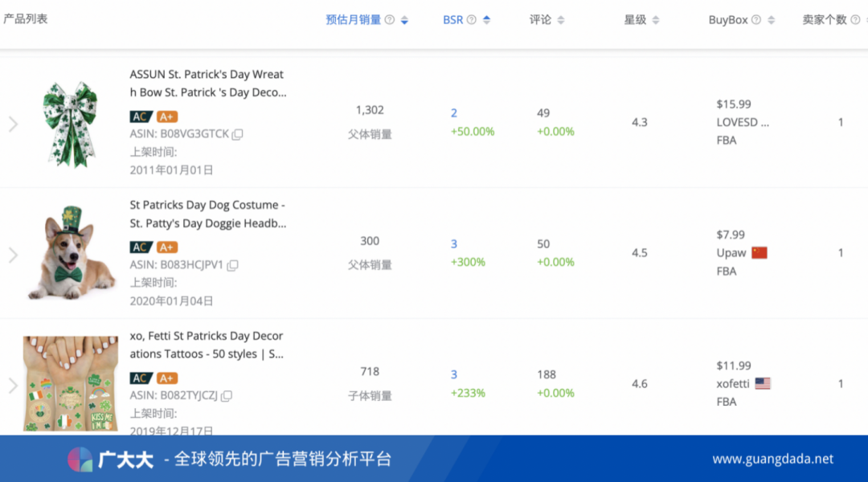Select the 星级 column header
The image size is (868, 482).
(636, 20)
